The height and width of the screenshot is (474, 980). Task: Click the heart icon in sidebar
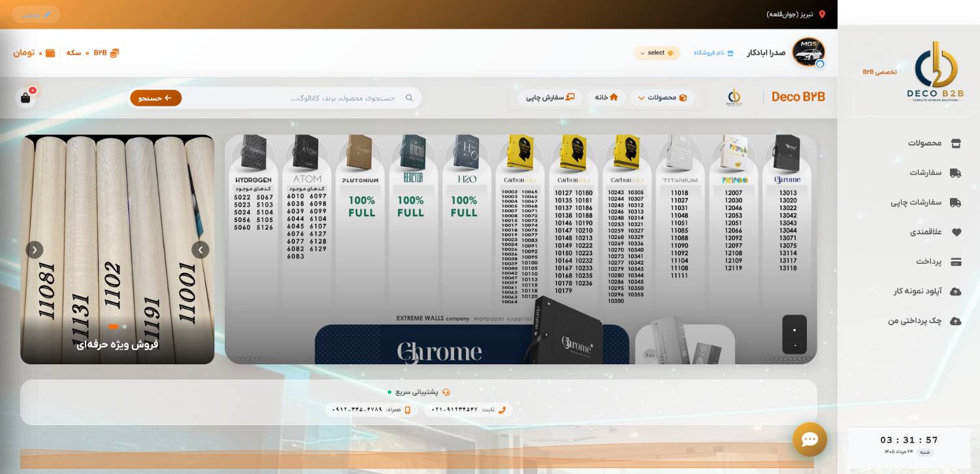click(956, 232)
